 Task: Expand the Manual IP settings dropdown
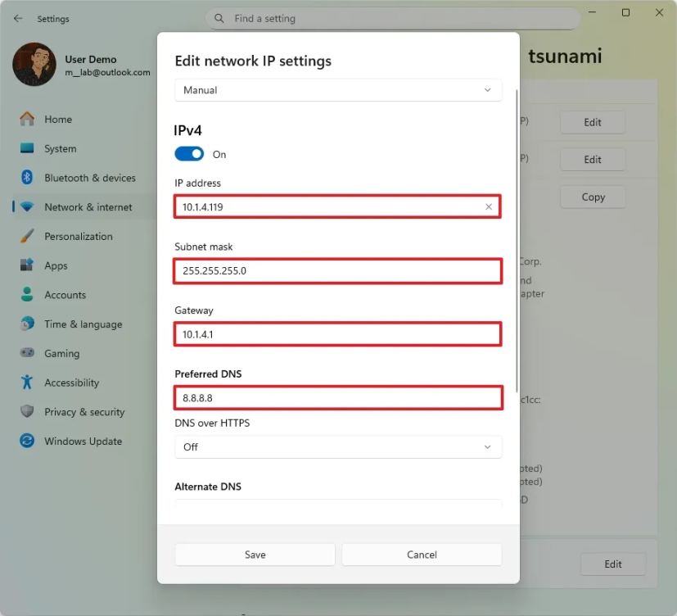(338, 90)
